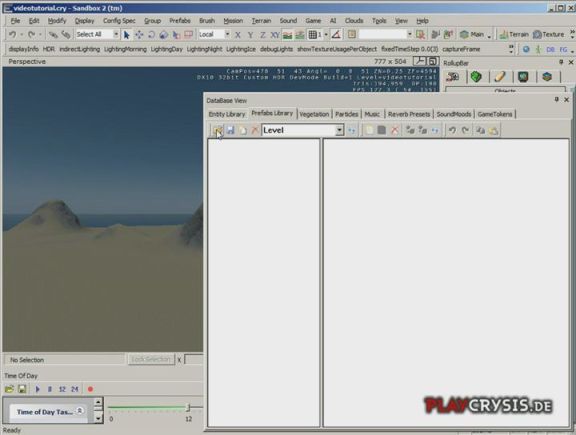Open the Terrain editor toolbar button
Image resolution: width=576 pixels, height=435 pixels.
(514, 35)
